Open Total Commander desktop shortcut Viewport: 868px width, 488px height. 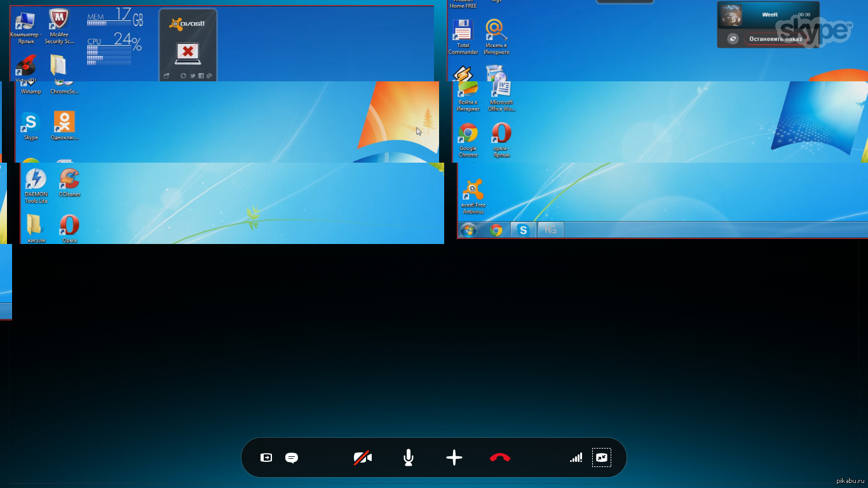click(463, 37)
